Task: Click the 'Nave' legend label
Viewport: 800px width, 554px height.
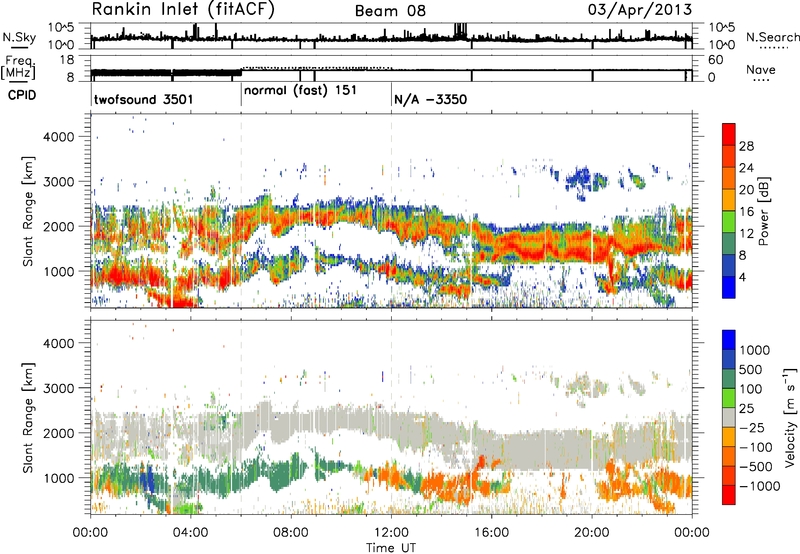Action: [x=761, y=69]
